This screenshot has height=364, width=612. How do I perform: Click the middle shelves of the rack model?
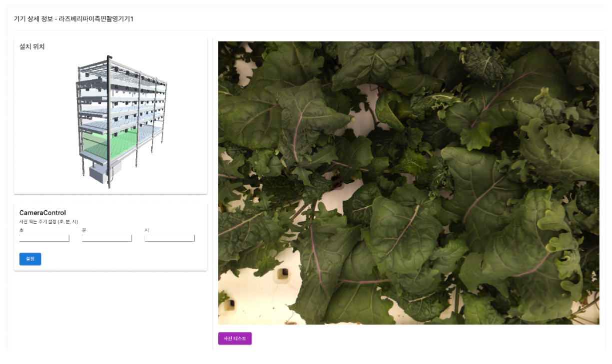(120, 107)
